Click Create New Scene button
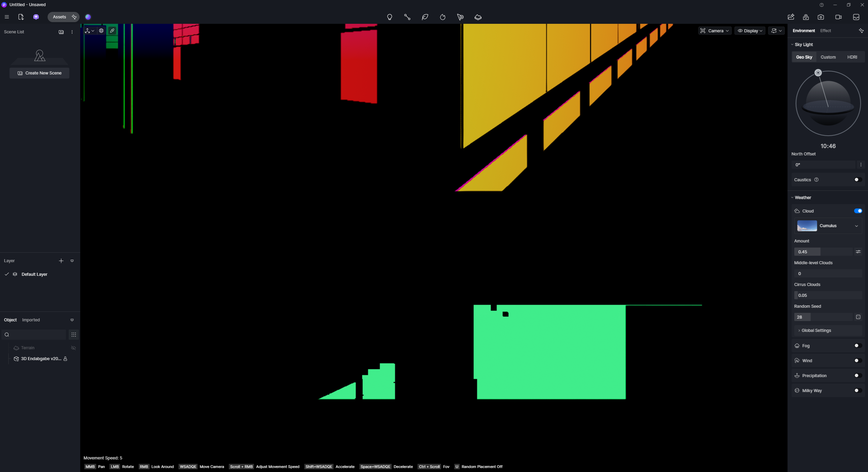 coord(39,73)
